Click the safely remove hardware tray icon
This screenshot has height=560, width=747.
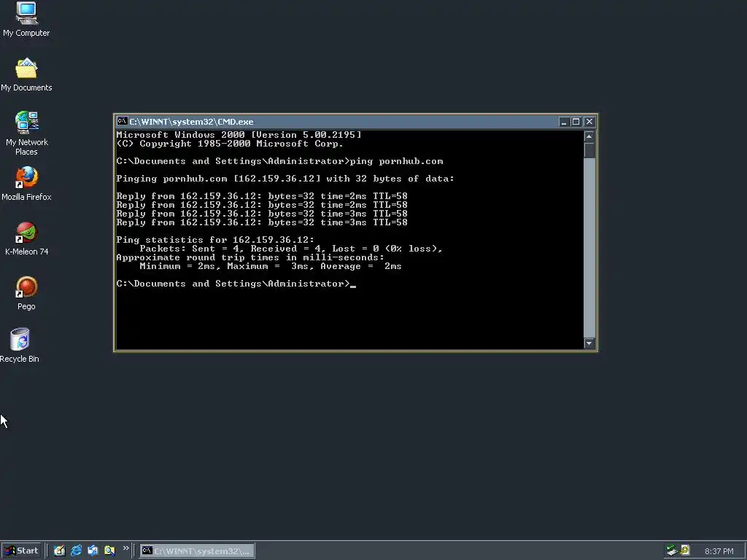[x=672, y=551]
